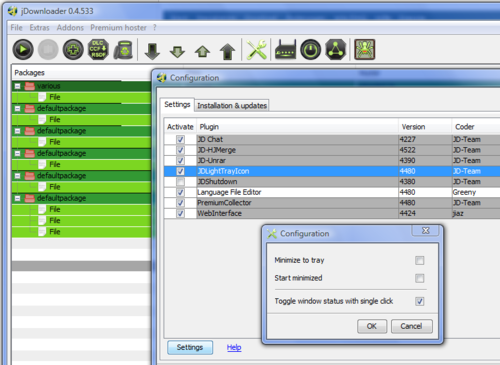500x365 pixels.
Task: Select the JDLightTrayIcon plugin row
Action: point(332,171)
